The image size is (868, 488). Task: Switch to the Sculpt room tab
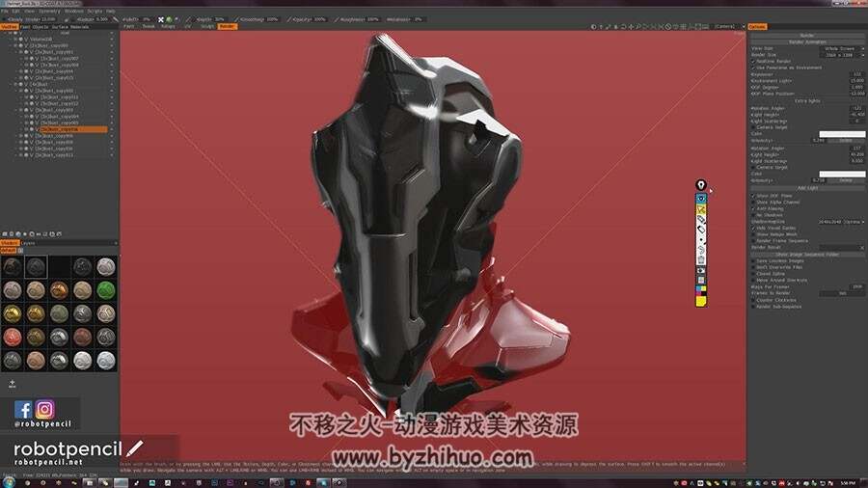[x=207, y=27]
